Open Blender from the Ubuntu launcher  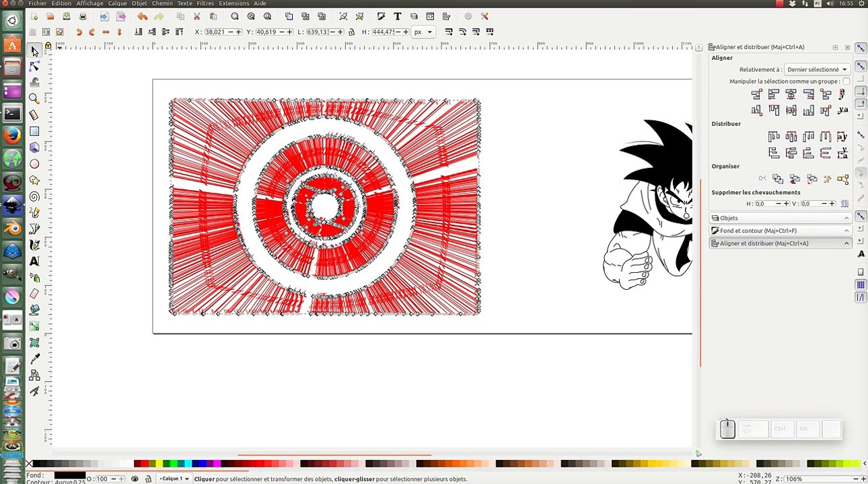pos(12,228)
